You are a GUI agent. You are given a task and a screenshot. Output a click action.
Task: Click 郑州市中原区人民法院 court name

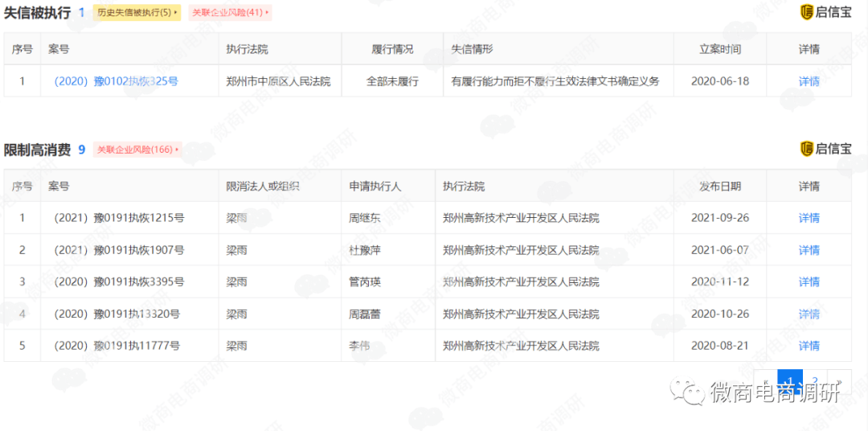click(x=279, y=81)
